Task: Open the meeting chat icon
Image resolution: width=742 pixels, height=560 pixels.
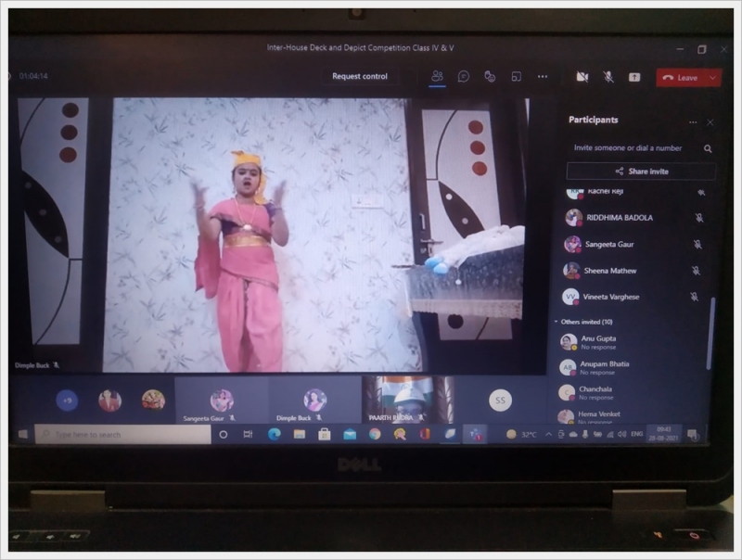Action: (x=463, y=76)
